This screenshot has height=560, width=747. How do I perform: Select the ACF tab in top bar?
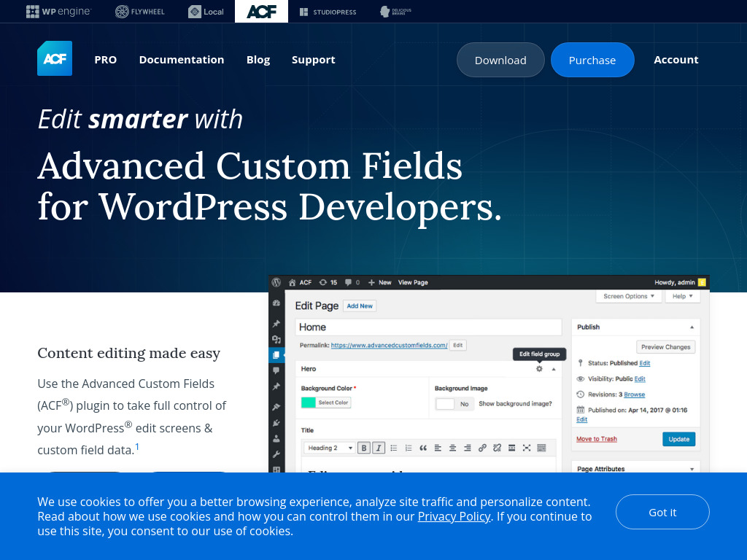262,12
